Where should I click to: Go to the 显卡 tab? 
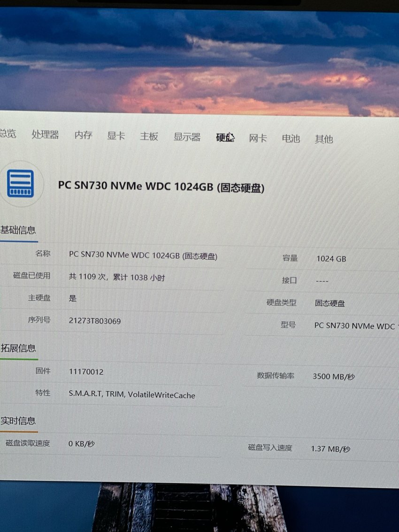116,136
